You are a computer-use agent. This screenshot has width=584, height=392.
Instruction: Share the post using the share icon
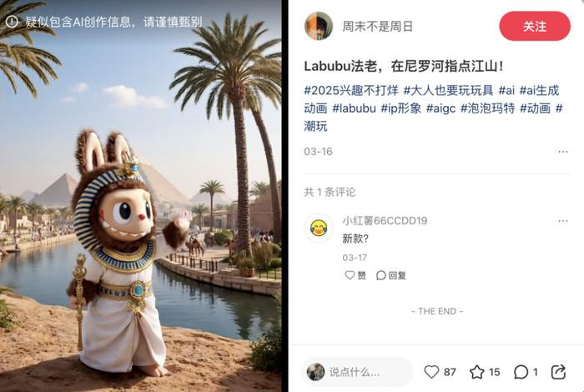click(x=558, y=372)
